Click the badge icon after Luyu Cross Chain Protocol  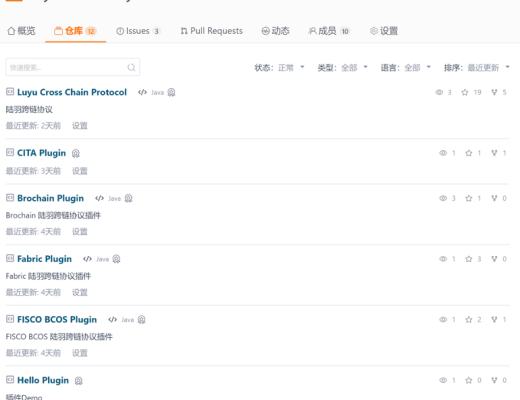coord(171,92)
